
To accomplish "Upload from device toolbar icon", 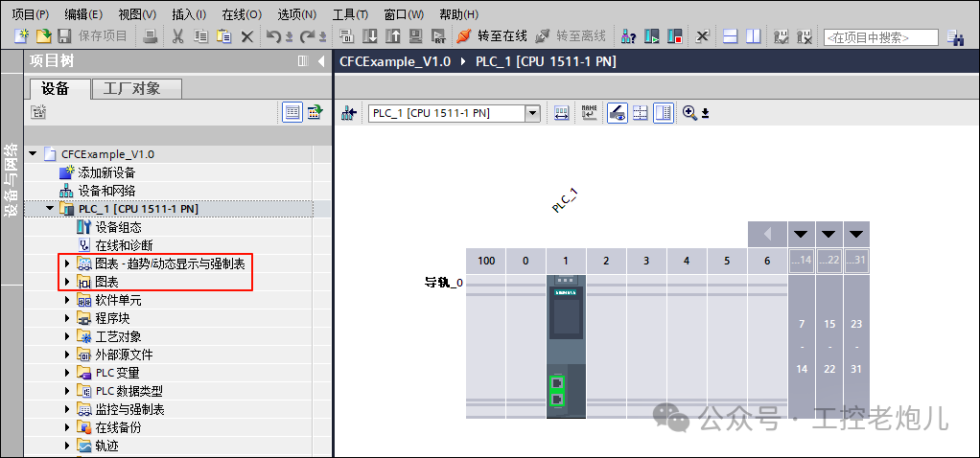I will tap(393, 36).
